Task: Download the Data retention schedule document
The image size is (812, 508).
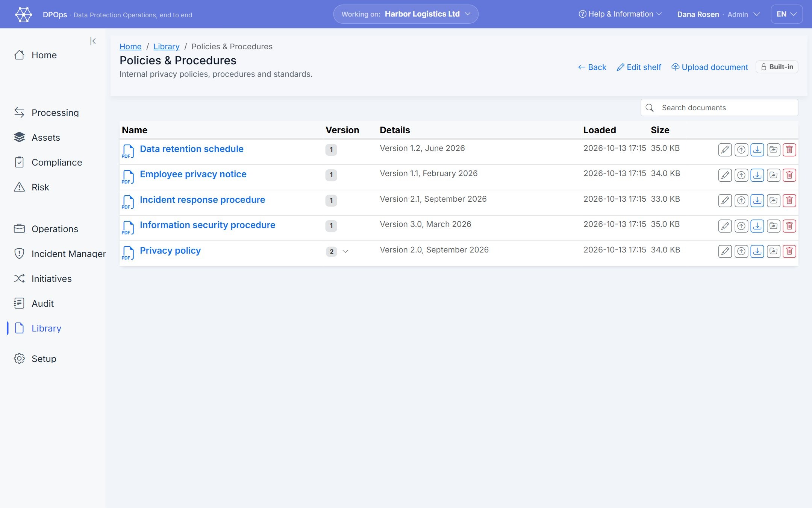Action: click(x=757, y=150)
